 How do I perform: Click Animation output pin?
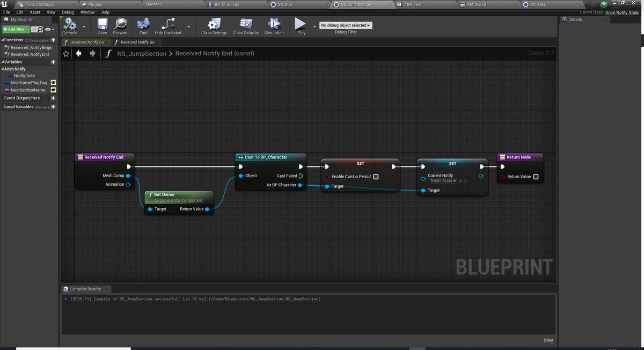tap(128, 185)
